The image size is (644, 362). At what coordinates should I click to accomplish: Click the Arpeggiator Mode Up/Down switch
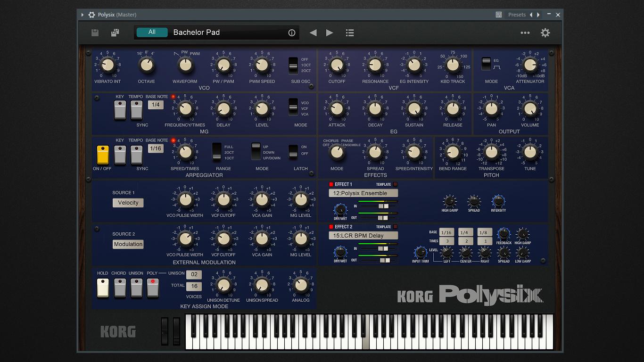click(256, 152)
